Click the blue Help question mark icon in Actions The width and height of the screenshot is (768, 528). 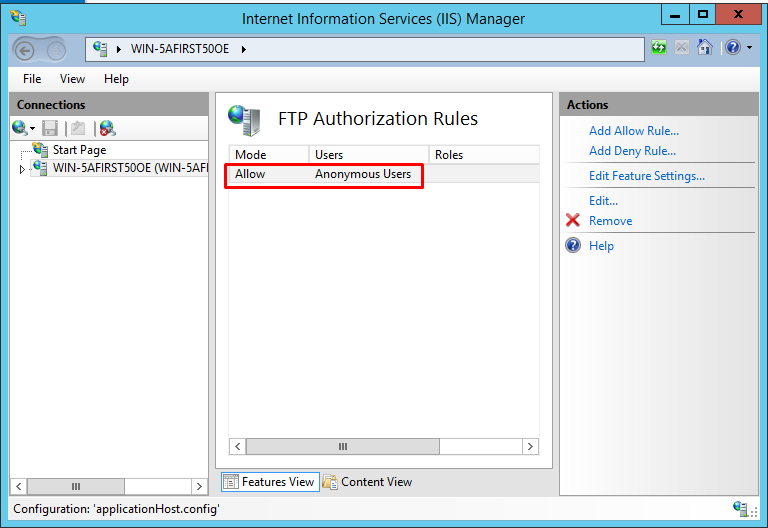(x=573, y=246)
